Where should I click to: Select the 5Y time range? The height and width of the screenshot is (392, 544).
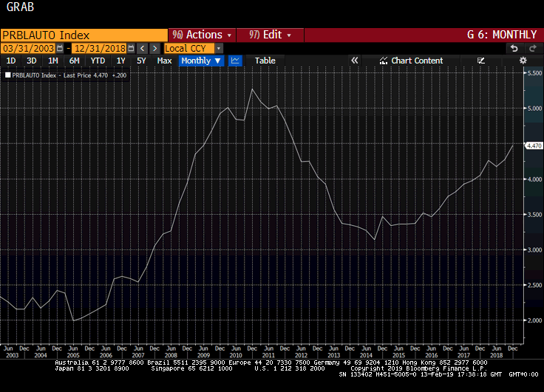tap(141, 61)
